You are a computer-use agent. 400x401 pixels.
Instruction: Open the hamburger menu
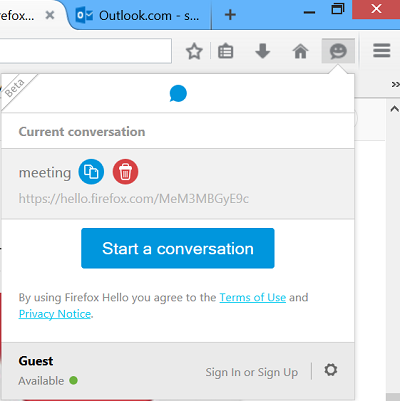pyautogui.click(x=382, y=51)
